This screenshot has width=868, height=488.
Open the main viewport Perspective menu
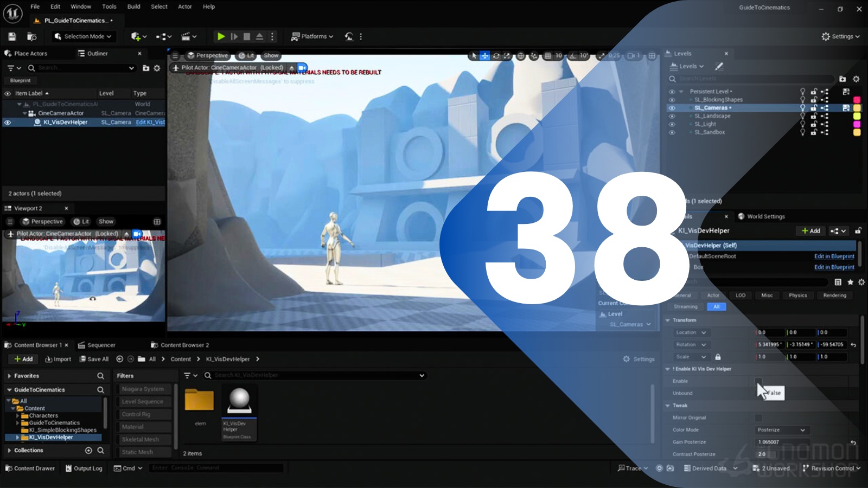208,55
